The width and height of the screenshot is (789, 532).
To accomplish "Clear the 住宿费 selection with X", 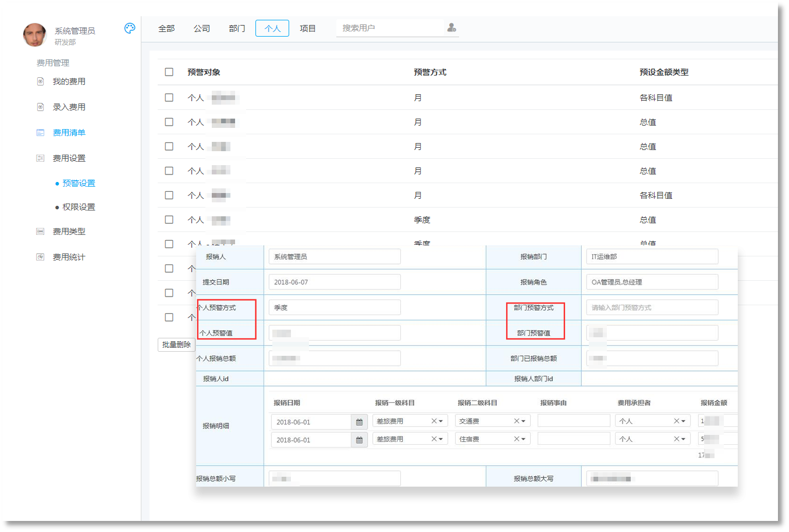I will (516, 439).
